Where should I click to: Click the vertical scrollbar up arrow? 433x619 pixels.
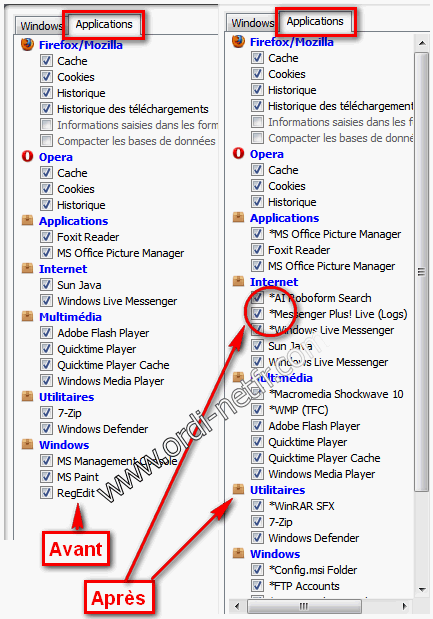(x=422, y=43)
